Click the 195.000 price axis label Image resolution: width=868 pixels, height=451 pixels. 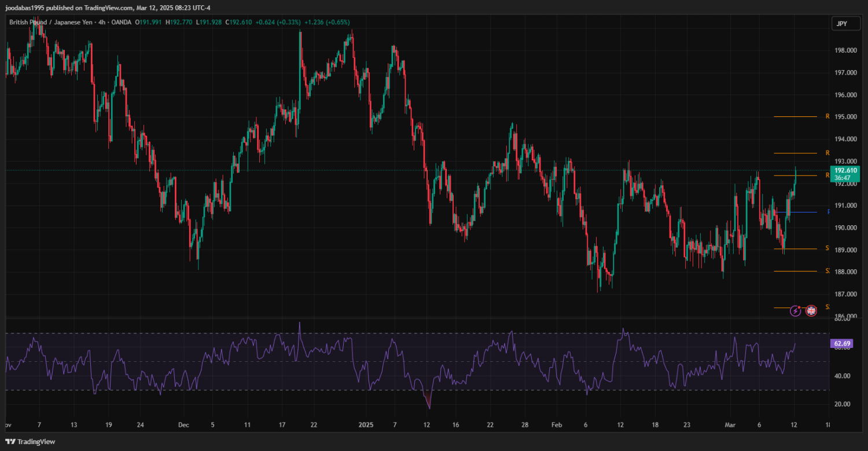tap(845, 117)
